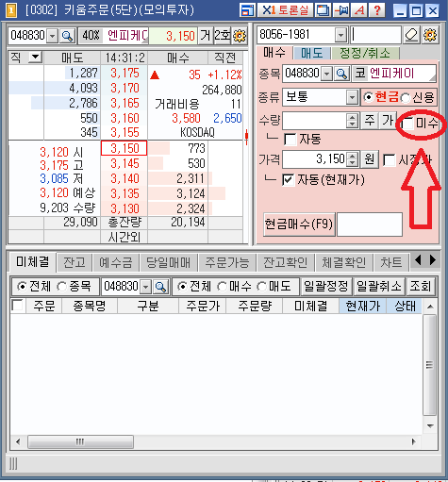Click the account password input field

coord(375,35)
